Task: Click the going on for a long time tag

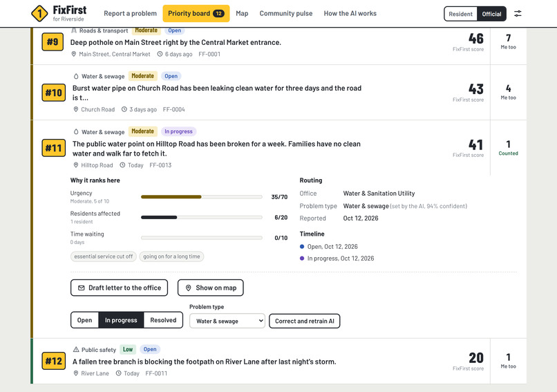Action: pyautogui.click(x=171, y=256)
